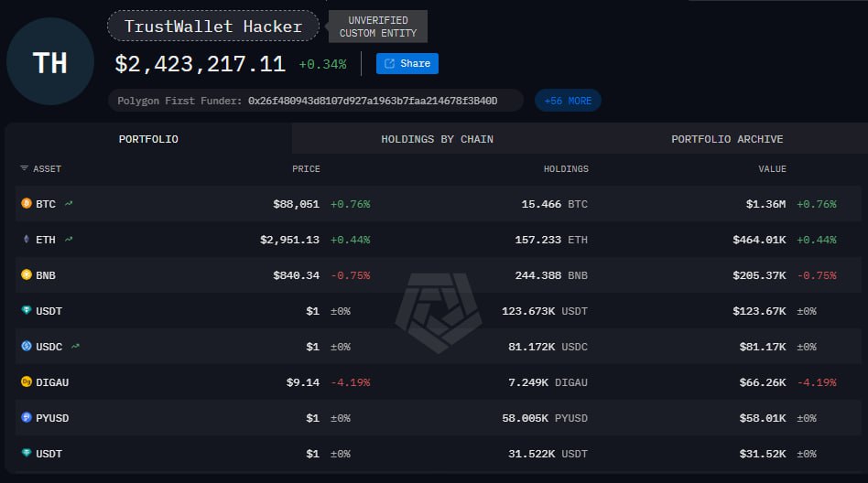Viewport: 868px width, 483px height.
Task: Click the DIGAU token icon
Action: coord(26,382)
